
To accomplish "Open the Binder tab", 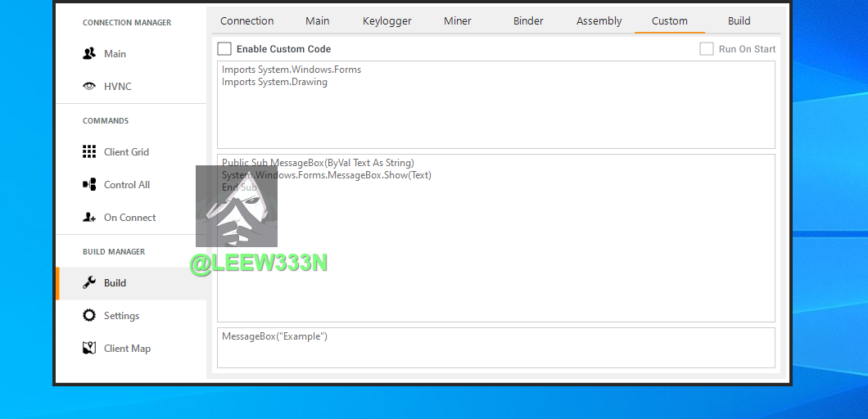I will coord(528,21).
